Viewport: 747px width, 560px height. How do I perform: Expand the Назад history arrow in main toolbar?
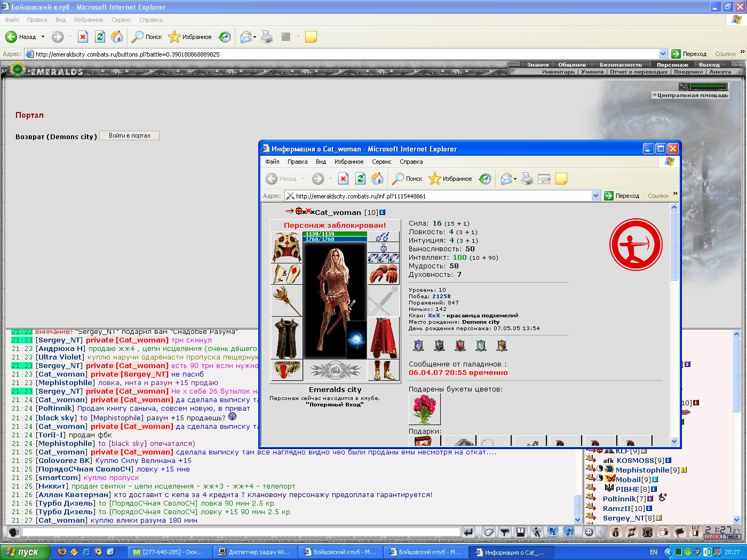tap(43, 37)
